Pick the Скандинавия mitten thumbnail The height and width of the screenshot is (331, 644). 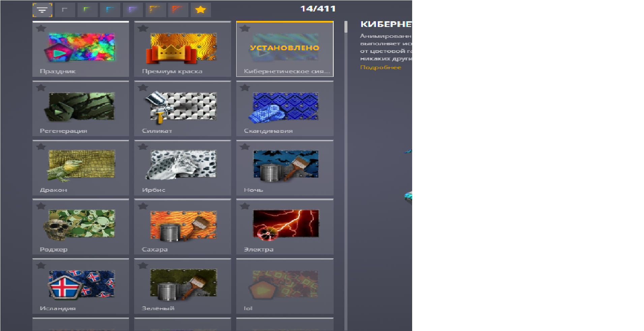[x=284, y=107]
